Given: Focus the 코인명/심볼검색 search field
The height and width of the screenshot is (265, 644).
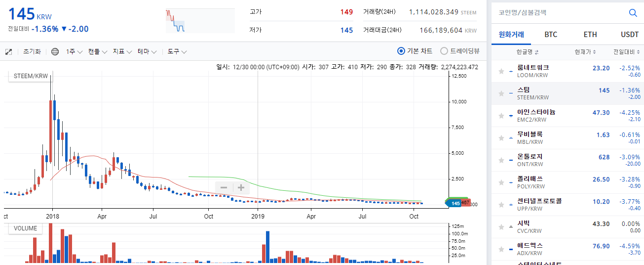Looking at the screenshot, I should (x=558, y=13).
